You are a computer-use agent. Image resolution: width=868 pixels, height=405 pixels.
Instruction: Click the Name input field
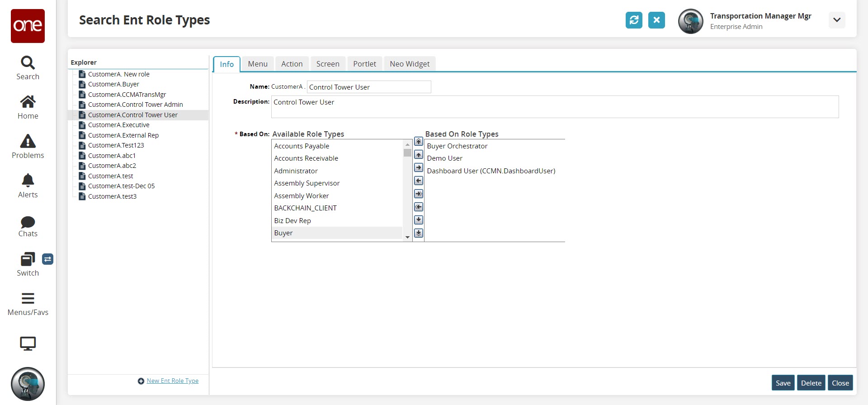tap(368, 87)
